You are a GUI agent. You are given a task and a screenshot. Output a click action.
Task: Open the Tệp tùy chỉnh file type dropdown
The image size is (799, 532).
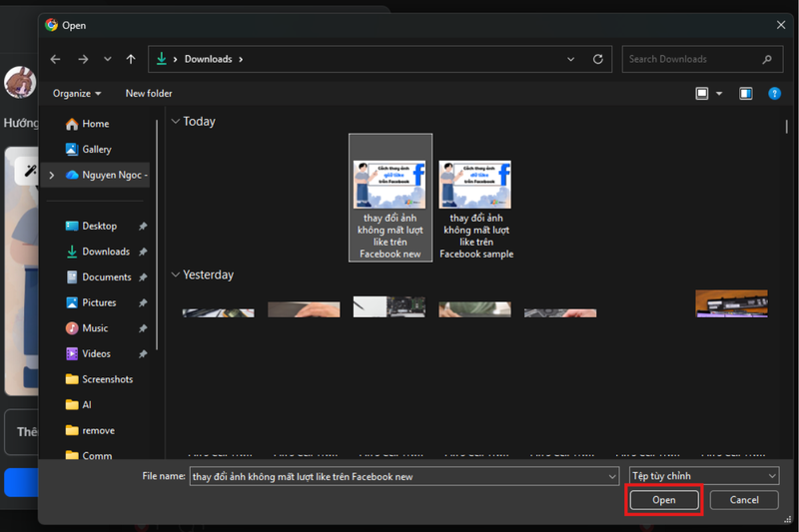704,476
